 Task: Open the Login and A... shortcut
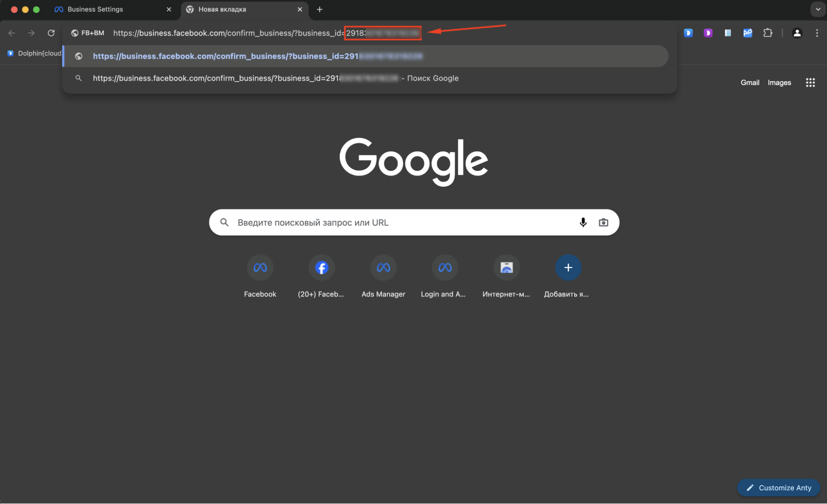pyautogui.click(x=445, y=276)
